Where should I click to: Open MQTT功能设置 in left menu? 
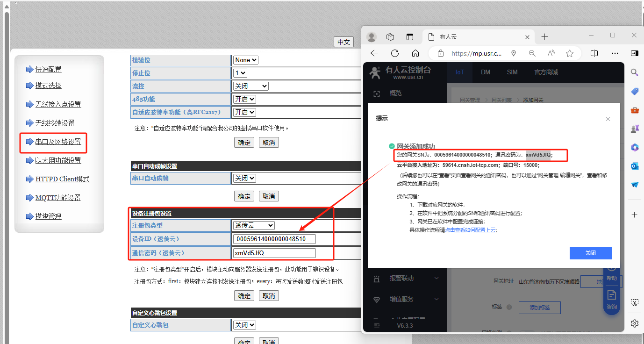coord(58,198)
